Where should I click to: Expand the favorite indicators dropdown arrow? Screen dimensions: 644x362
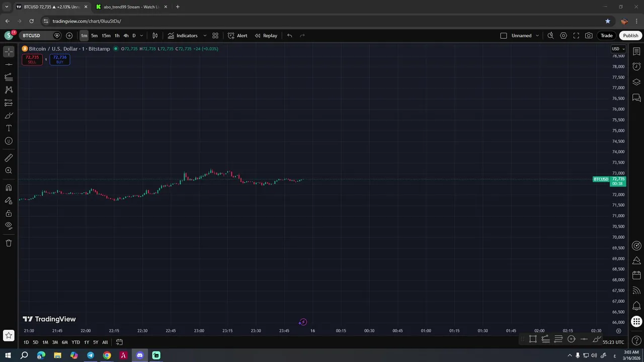205,36
